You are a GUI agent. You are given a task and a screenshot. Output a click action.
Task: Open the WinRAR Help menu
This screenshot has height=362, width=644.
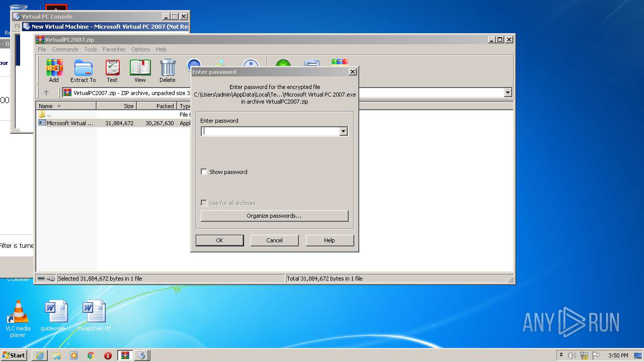point(161,49)
